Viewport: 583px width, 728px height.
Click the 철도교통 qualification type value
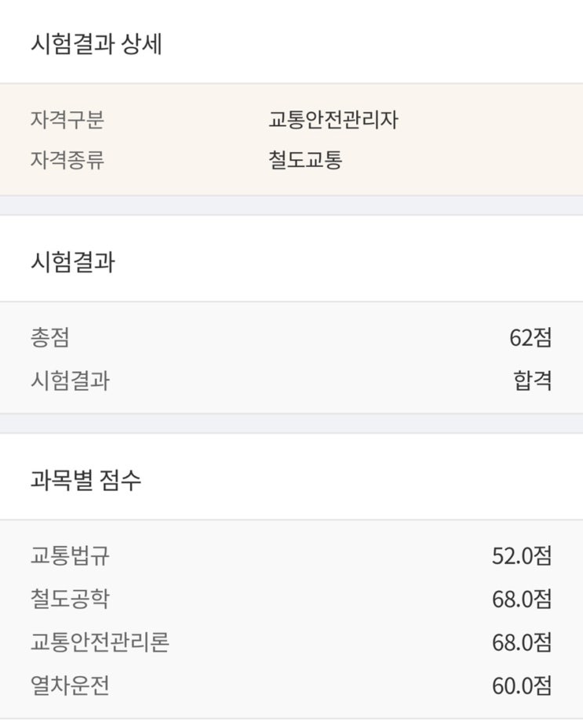pyautogui.click(x=306, y=161)
